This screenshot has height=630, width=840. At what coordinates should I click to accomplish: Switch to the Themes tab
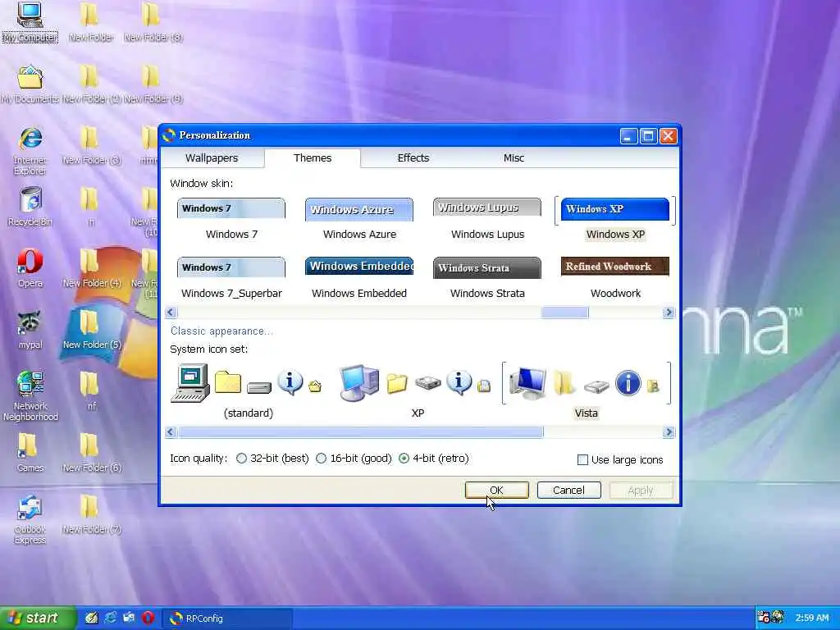point(313,158)
